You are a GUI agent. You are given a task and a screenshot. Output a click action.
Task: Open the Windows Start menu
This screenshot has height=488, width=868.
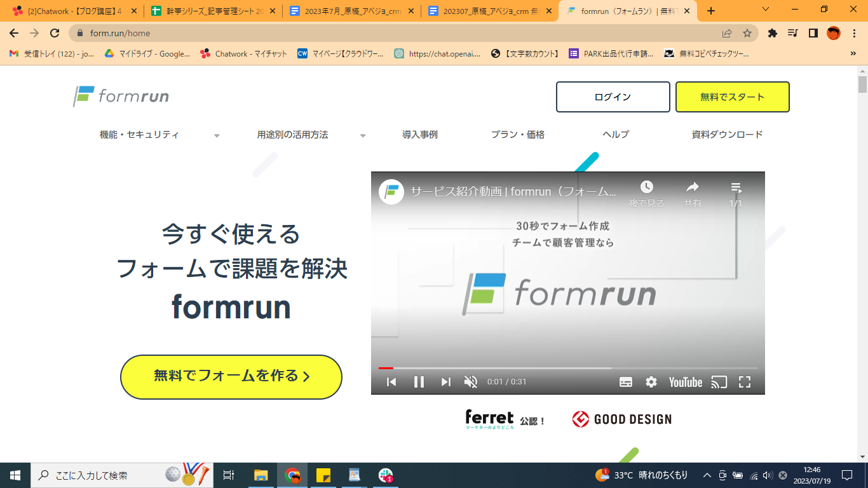click(15, 475)
